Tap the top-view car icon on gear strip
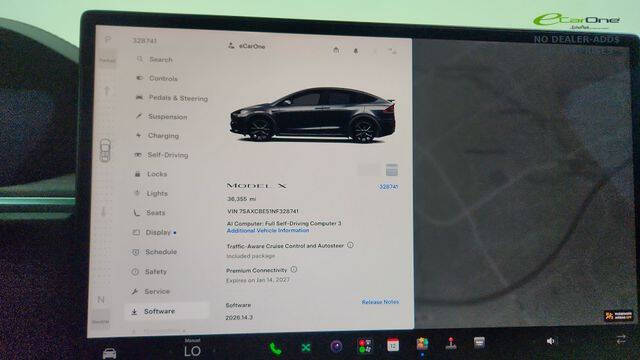Image resolution: width=640 pixels, height=360 pixels. [105, 150]
